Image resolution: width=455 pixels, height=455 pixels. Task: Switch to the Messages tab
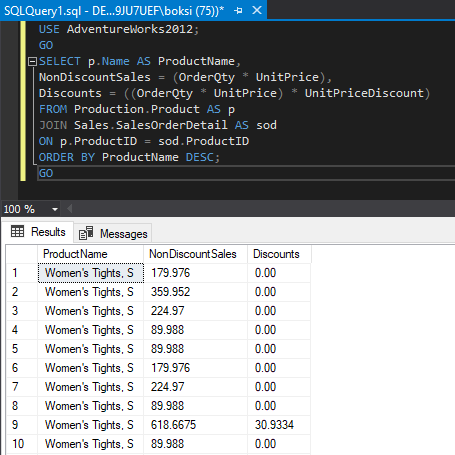pos(113,234)
